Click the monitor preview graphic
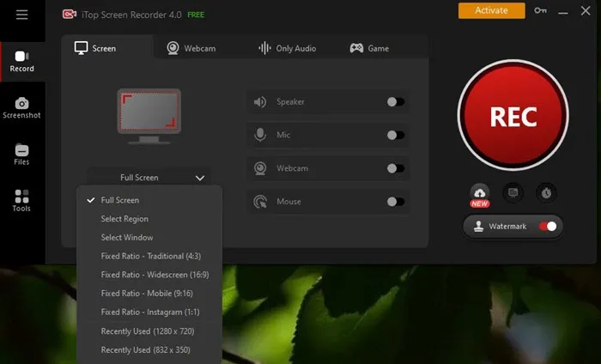Image resolution: width=601 pixels, height=364 pixels. click(149, 117)
